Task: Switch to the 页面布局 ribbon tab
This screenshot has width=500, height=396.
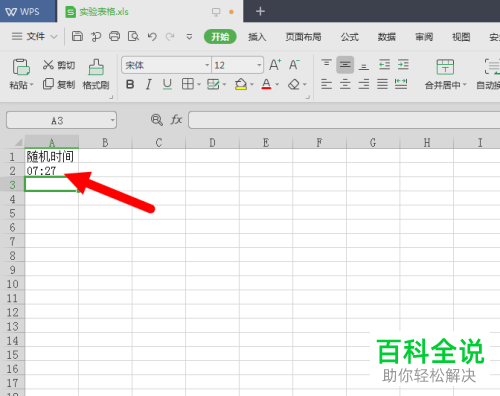Action: 303,37
